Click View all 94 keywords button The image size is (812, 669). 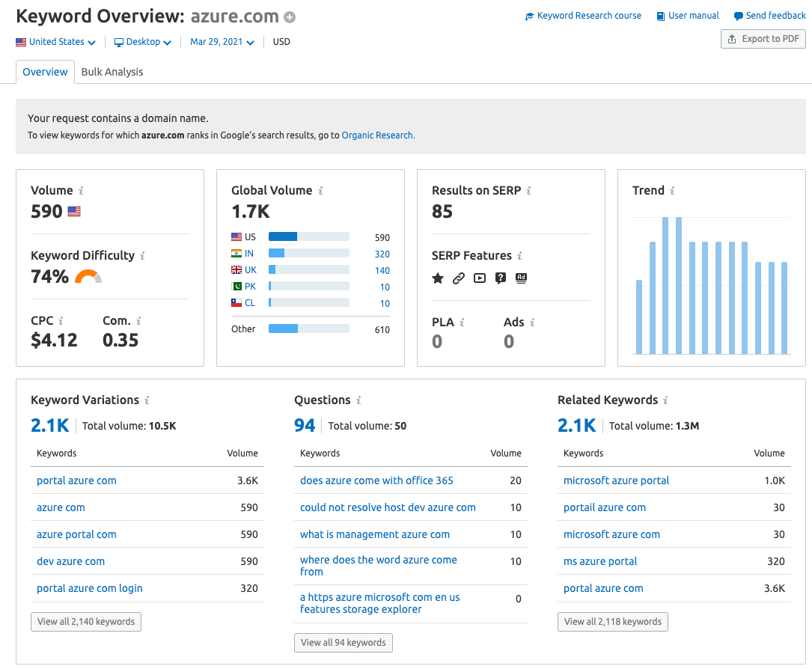344,643
